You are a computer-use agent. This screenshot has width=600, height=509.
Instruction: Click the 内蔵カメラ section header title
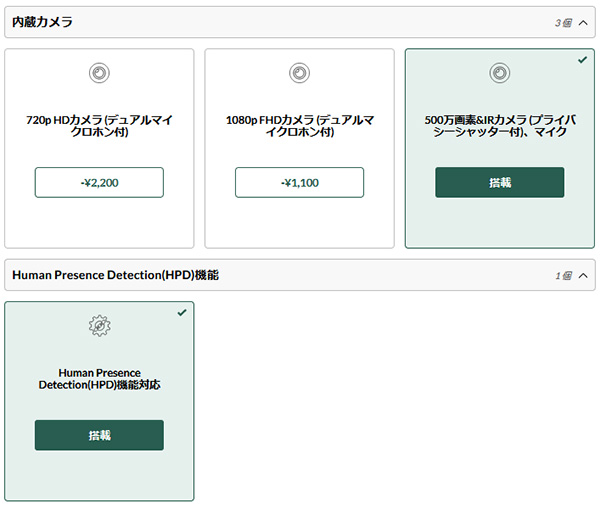(x=42, y=22)
